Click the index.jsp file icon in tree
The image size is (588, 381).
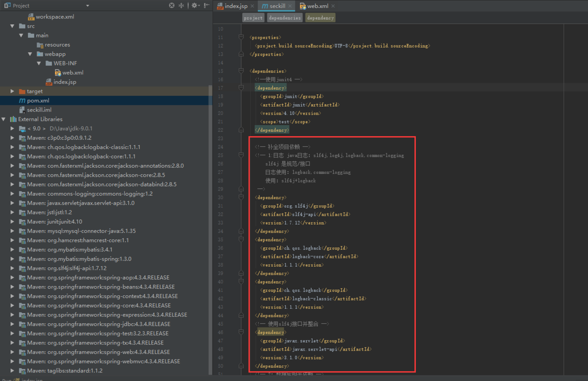point(49,82)
